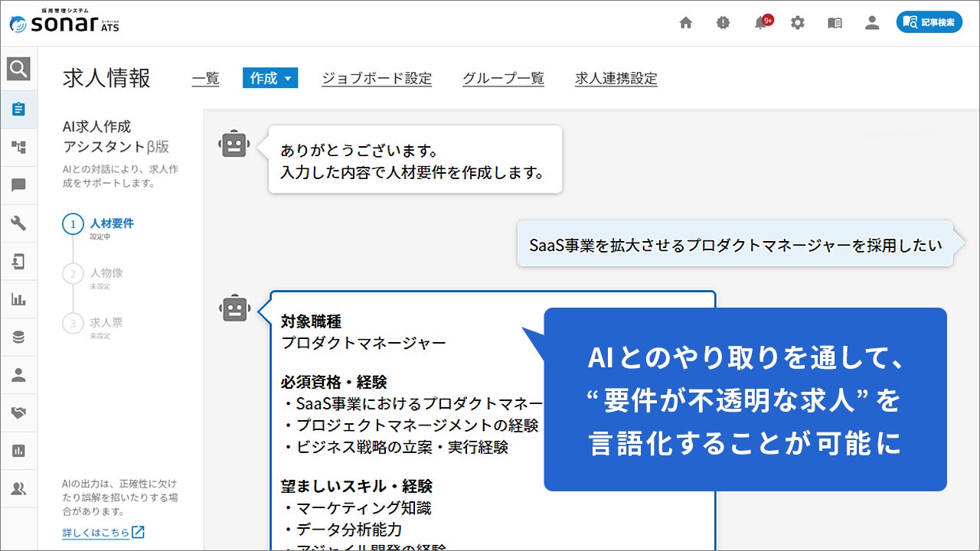Image resolution: width=980 pixels, height=551 pixels.
Task: Open report chart box sidebar icon
Action: [18, 451]
